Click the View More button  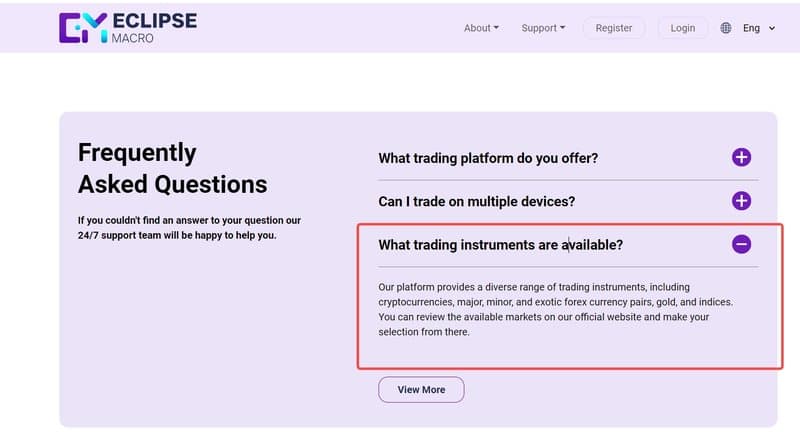tap(421, 390)
